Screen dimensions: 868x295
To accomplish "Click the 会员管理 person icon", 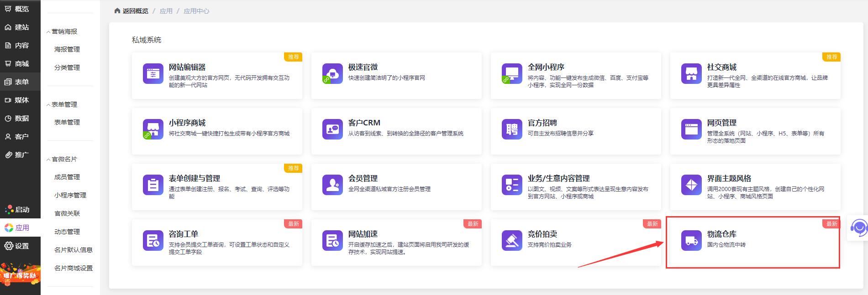I will point(332,185).
